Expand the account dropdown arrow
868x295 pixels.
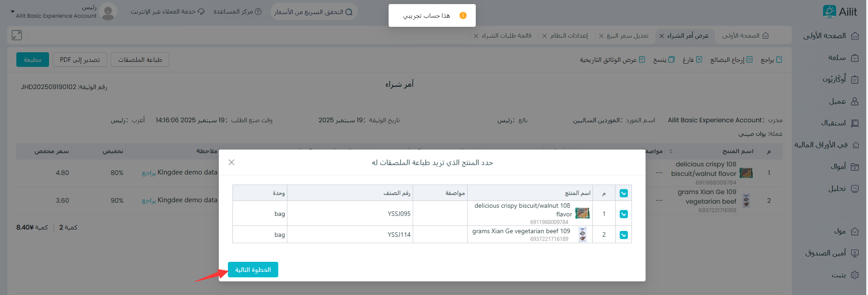[12, 11]
